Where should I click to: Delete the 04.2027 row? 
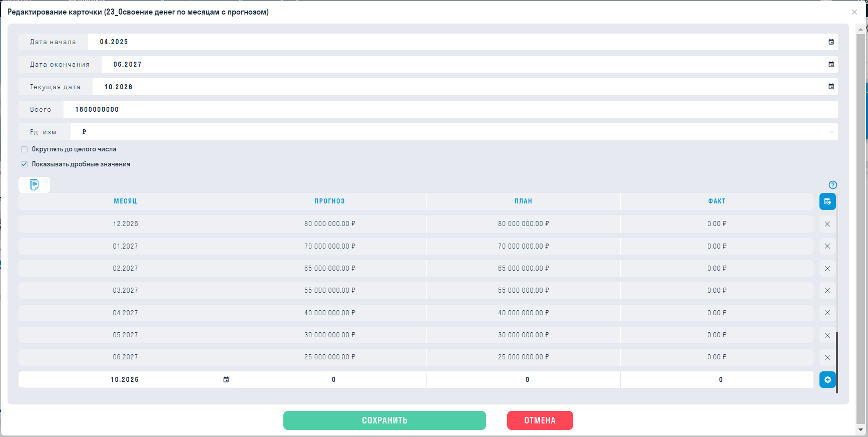[827, 313]
